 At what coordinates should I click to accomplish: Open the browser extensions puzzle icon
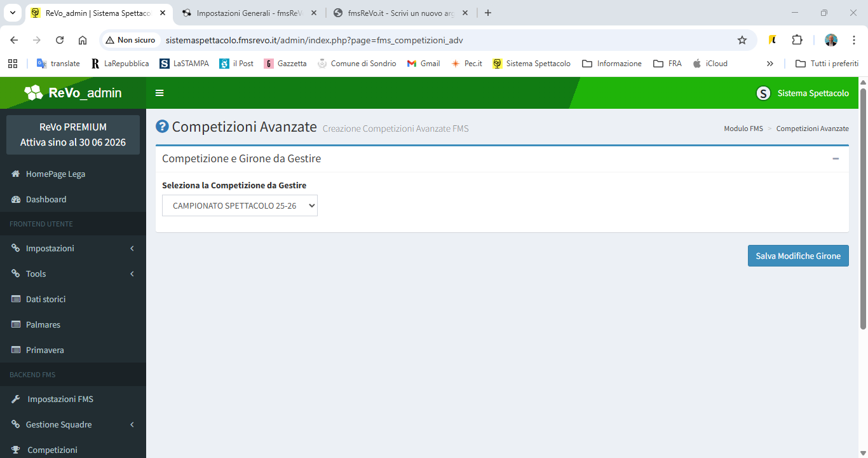[x=797, y=40]
